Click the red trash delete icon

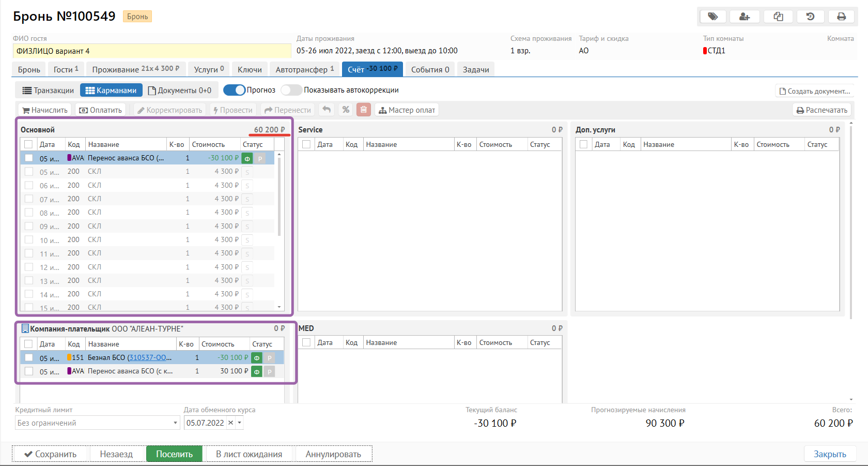coord(364,110)
